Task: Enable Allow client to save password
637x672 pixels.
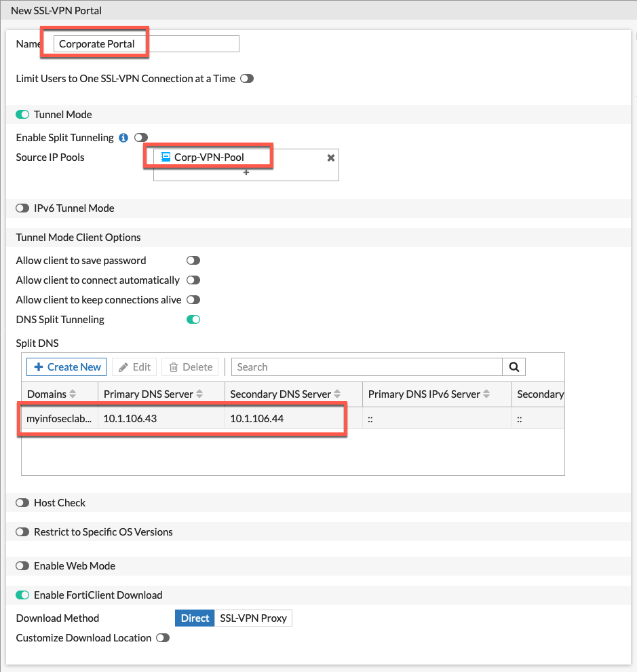Action: 193,261
